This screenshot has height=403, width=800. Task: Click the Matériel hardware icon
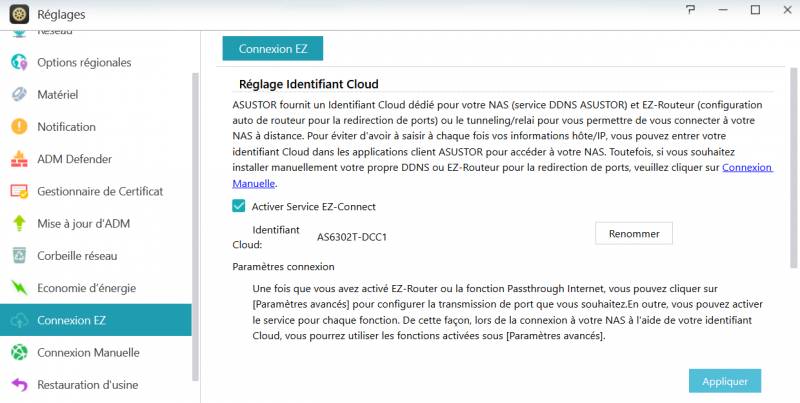tap(19, 95)
